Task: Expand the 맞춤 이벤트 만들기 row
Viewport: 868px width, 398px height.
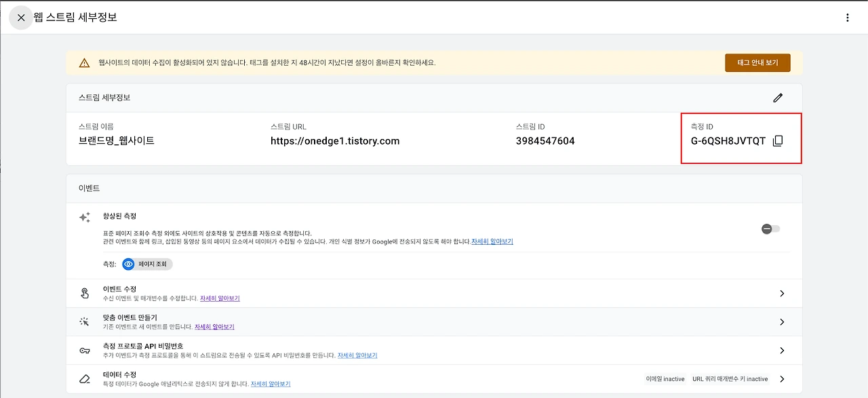Action: 781,321
